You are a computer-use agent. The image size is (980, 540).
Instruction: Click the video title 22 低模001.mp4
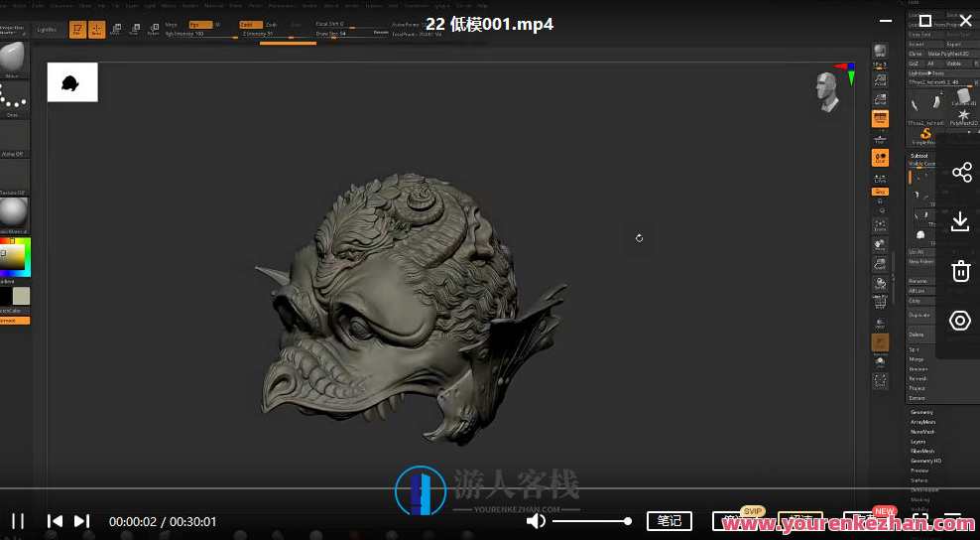(489, 25)
